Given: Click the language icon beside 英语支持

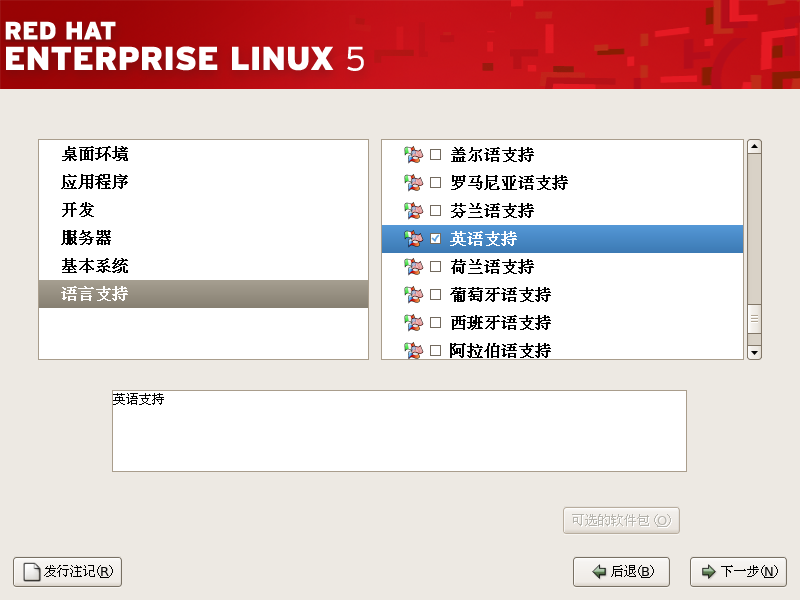Looking at the screenshot, I should coord(413,238).
